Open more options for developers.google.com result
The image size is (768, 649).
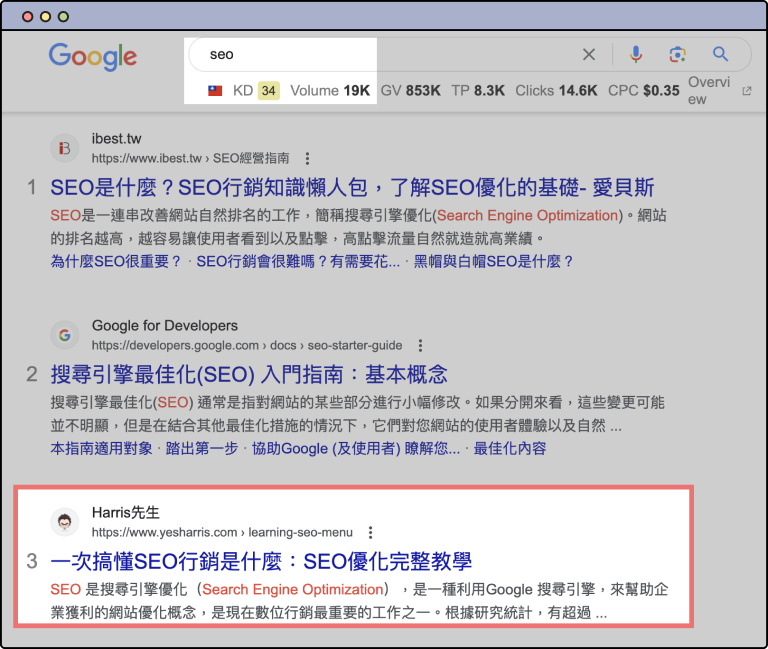tap(420, 345)
